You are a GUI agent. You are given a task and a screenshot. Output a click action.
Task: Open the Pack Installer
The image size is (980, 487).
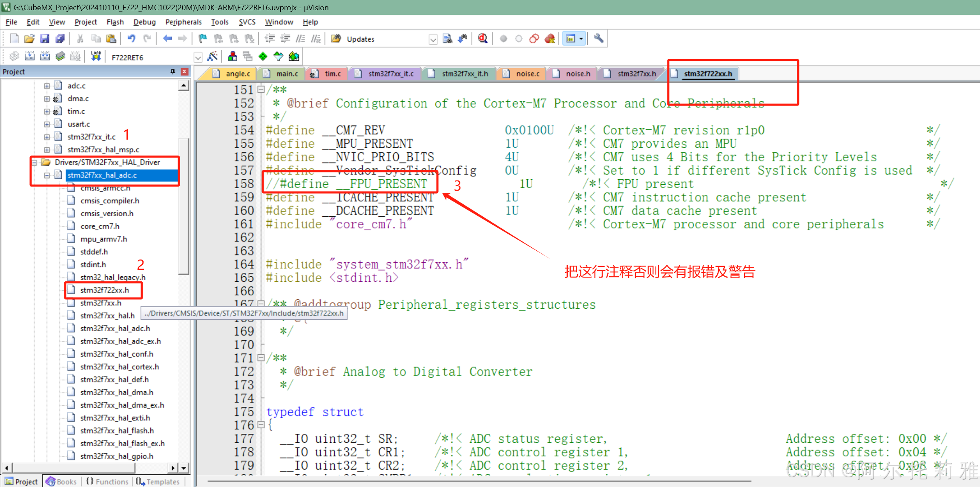(293, 56)
